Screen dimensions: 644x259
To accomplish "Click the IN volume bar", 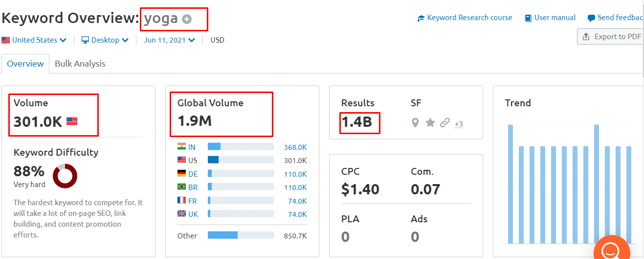I will [241, 147].
